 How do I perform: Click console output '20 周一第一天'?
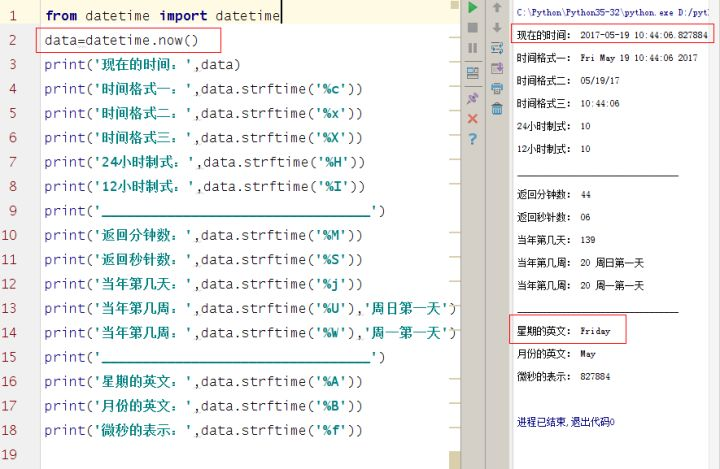(612, 286)
